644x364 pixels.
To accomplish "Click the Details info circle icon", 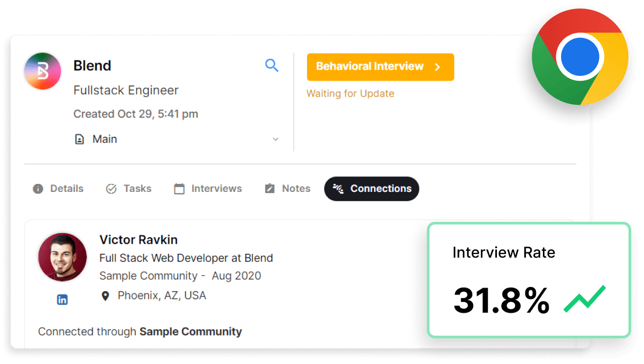I will 38,189.
